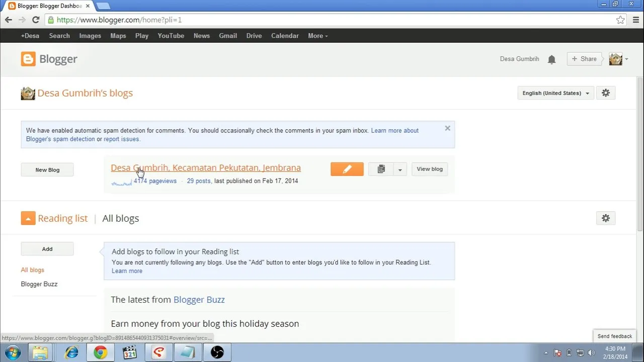Expand the More menu in Google bar
The image size is (644, 362).
click(318, 36)
